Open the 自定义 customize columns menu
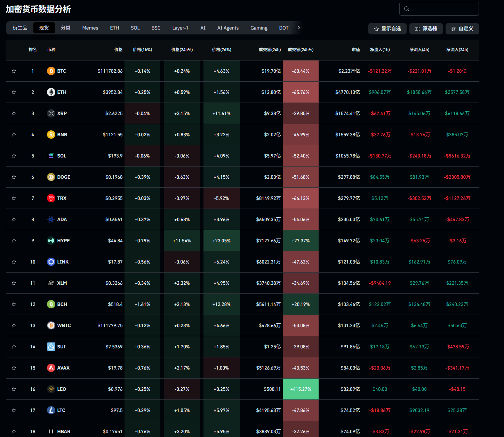The image size is (504, 437). click(462, 29)
